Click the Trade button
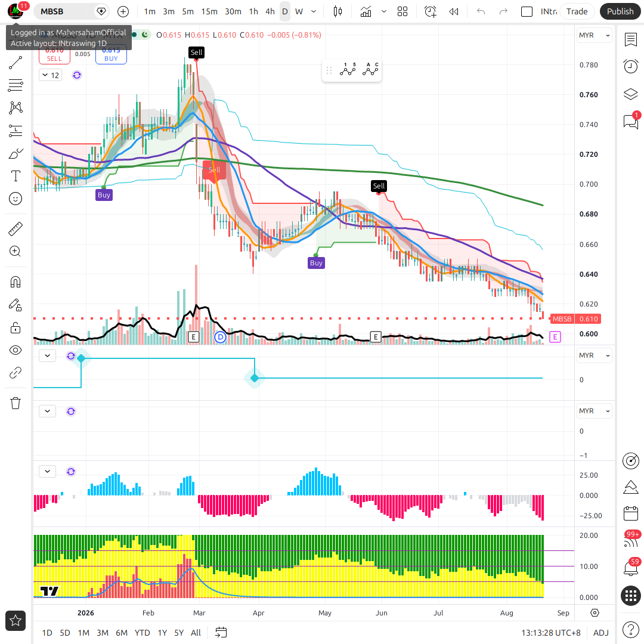This screenshot has width=644, height=644. (x=577, y=11)
